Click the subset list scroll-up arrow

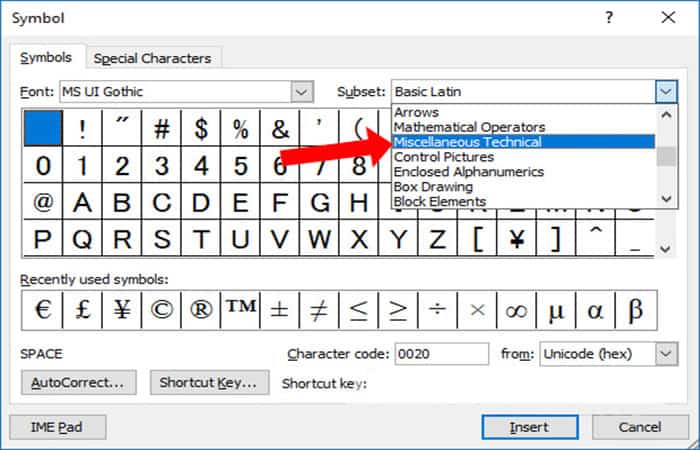coord(666,115)
